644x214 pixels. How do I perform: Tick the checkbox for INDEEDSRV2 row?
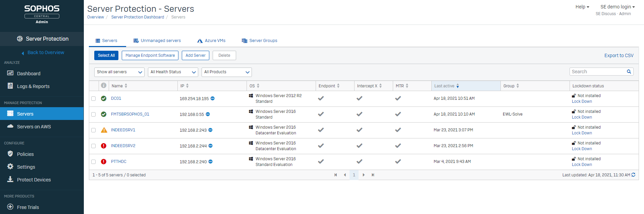pos(94,146)
